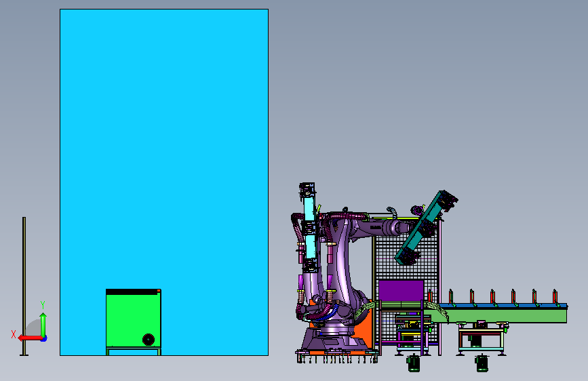The width and height of the screenshot is (588, 381).
Task: Select the purple panel on the mesh fence
Action: click(401, 290)
